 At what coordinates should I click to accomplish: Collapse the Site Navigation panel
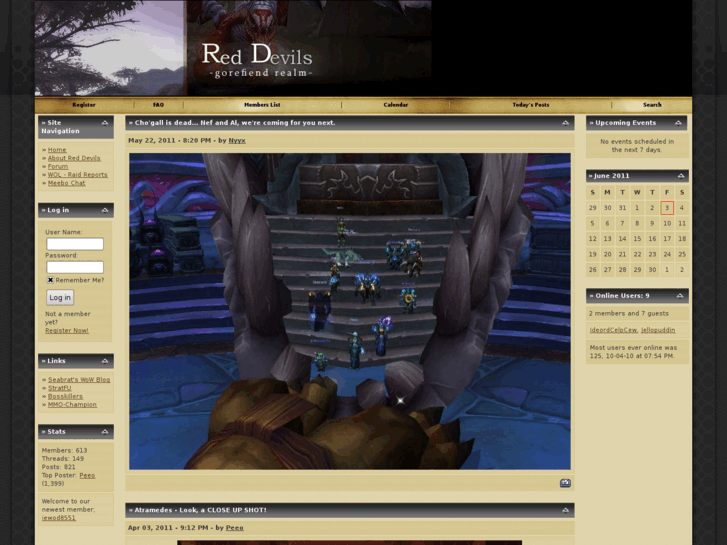click(105, 123)
